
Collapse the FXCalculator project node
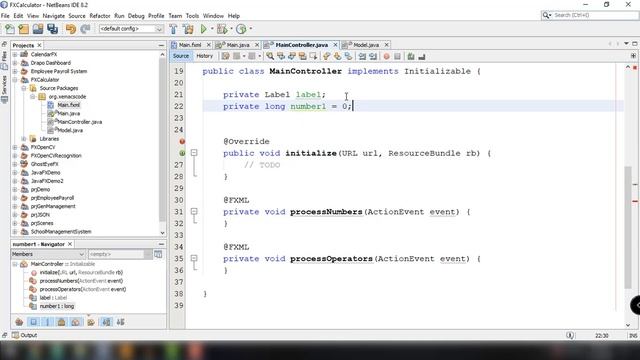click(15, 80)
